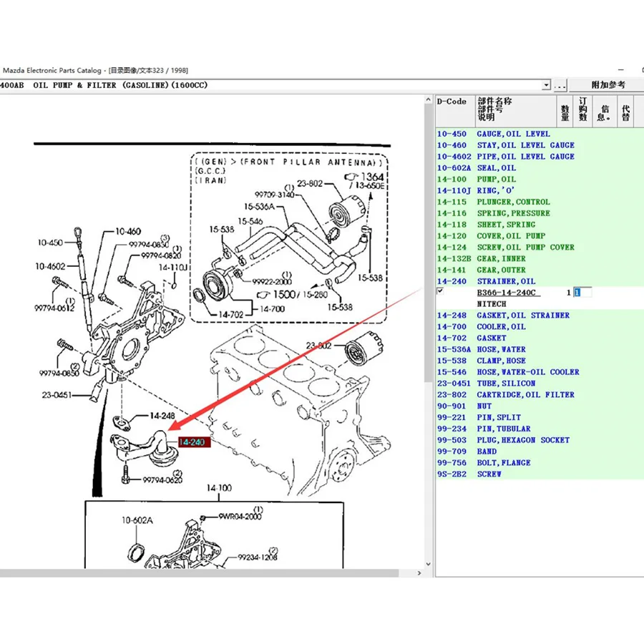The image size is (644, 644).
Task: Select row 14-118 SHEET, SPRING
Action: click(540, 225)
